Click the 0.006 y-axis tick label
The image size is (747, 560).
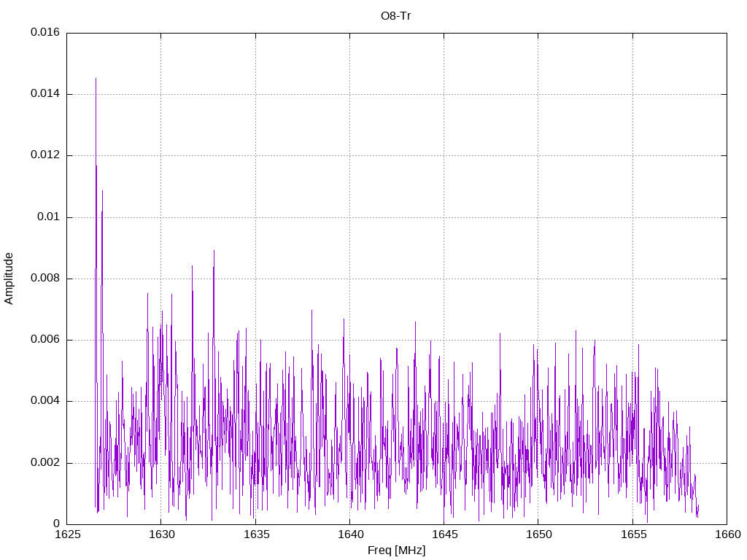click(44, 340)
